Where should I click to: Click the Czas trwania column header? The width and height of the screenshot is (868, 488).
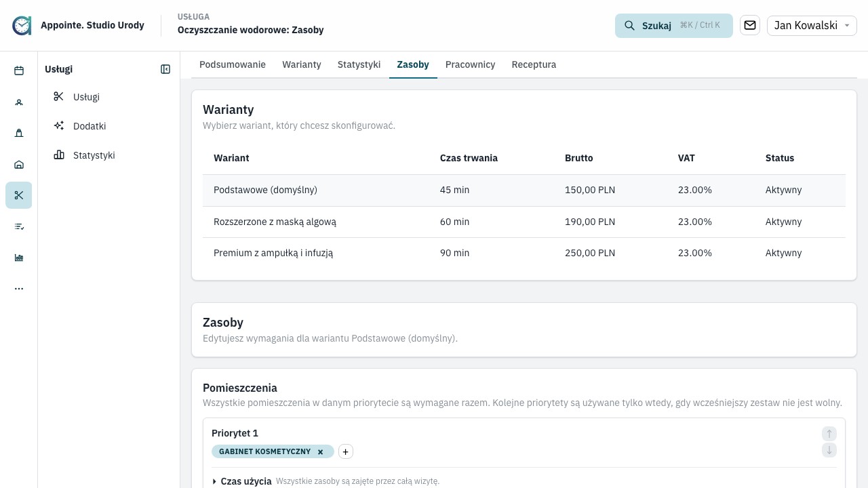[x=469, y=158]
